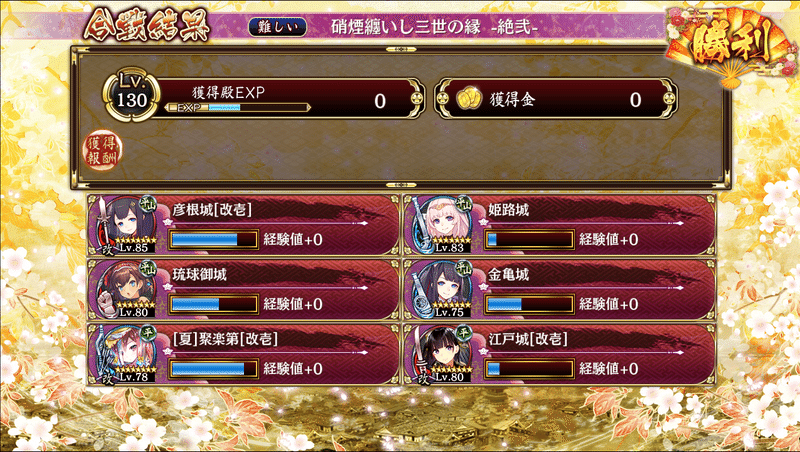Click the 難しい difficulty badge
Viewport: 800px width, 452px height.
pyautogui.click(x=278, y=27)
